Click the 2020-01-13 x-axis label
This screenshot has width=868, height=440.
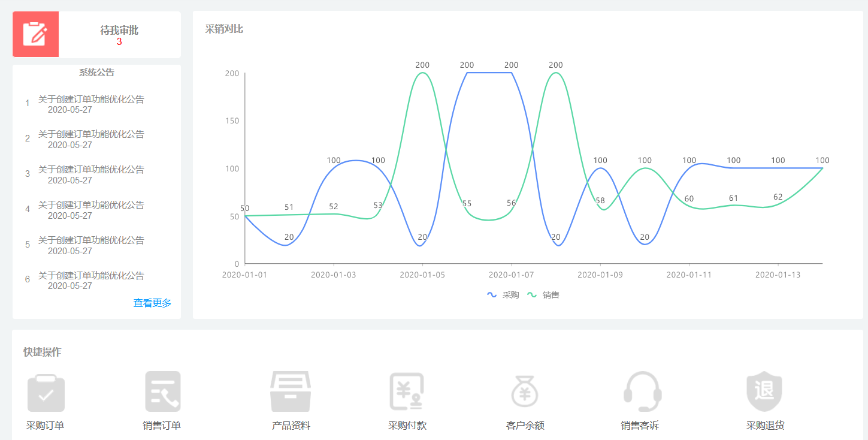(x=778, y=275)
